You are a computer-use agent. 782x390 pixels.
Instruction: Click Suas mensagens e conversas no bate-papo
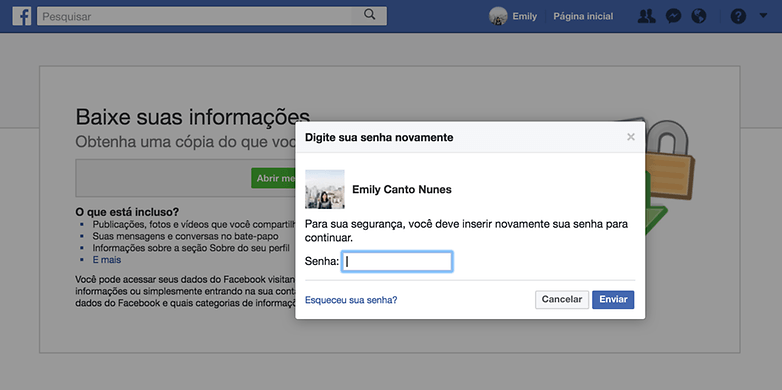pyautogui.click(x=186, y=236)
